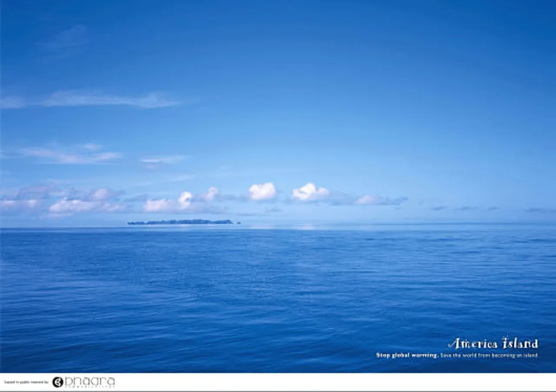
Task: Click the 'Issued in public interest by' text
Action: coord(26,382)
